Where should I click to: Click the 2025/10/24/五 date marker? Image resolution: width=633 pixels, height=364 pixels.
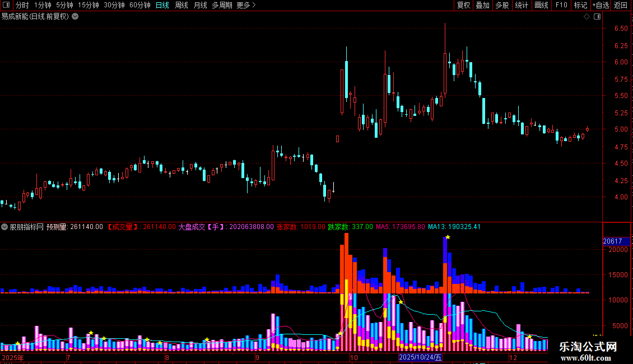420,357
